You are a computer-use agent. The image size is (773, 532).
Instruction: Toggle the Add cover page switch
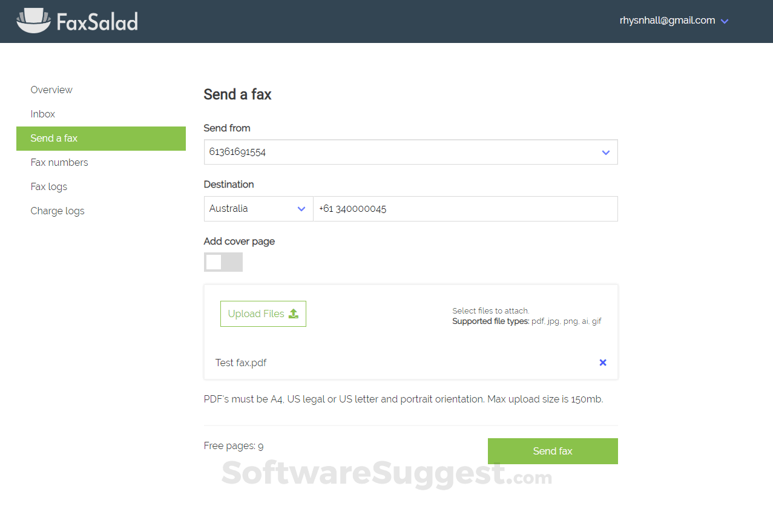223,262
